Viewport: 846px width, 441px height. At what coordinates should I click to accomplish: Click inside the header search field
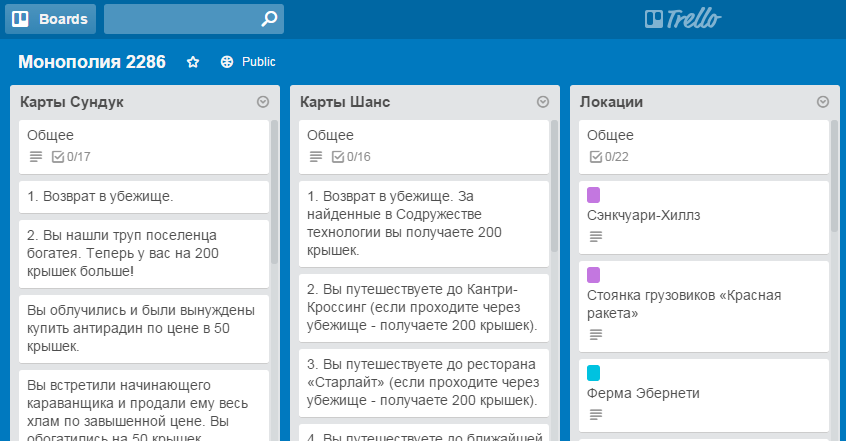pyautogui.click(x=180, y=19)
